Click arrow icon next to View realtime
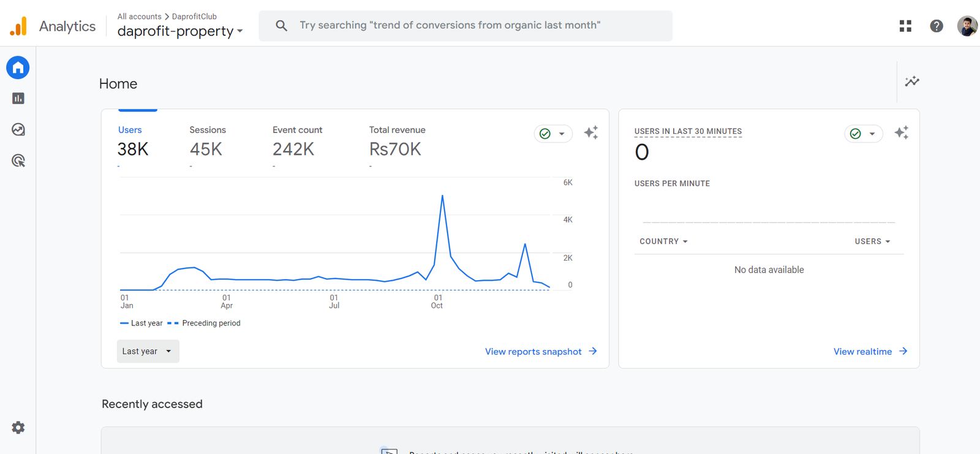 coord(903,351)
